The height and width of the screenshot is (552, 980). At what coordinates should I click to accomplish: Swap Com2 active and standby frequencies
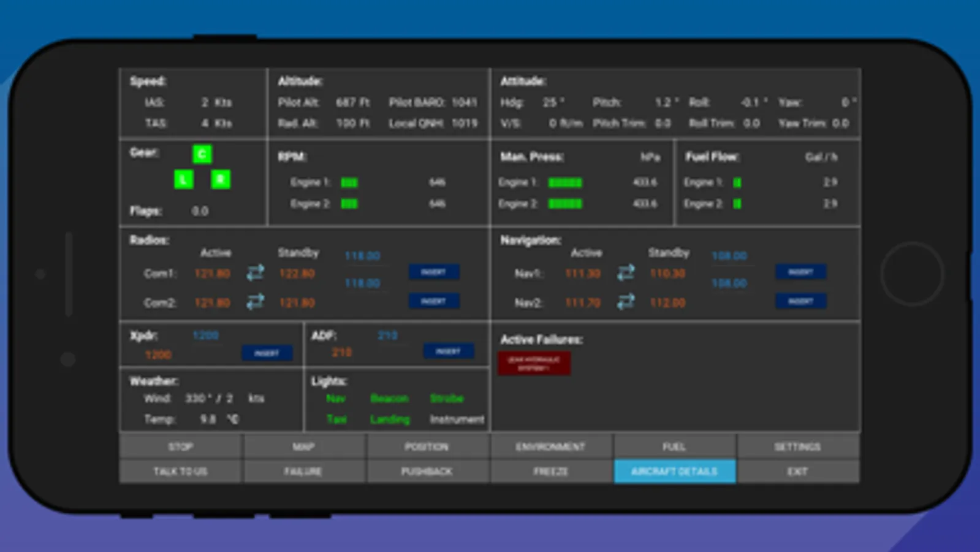[x=255, y=302]
